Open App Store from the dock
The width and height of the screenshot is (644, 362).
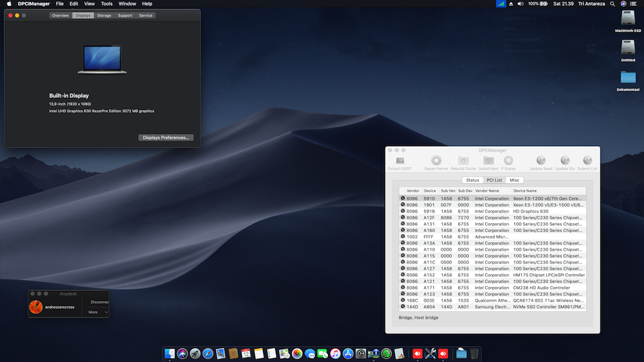click(x=348, y=353)
